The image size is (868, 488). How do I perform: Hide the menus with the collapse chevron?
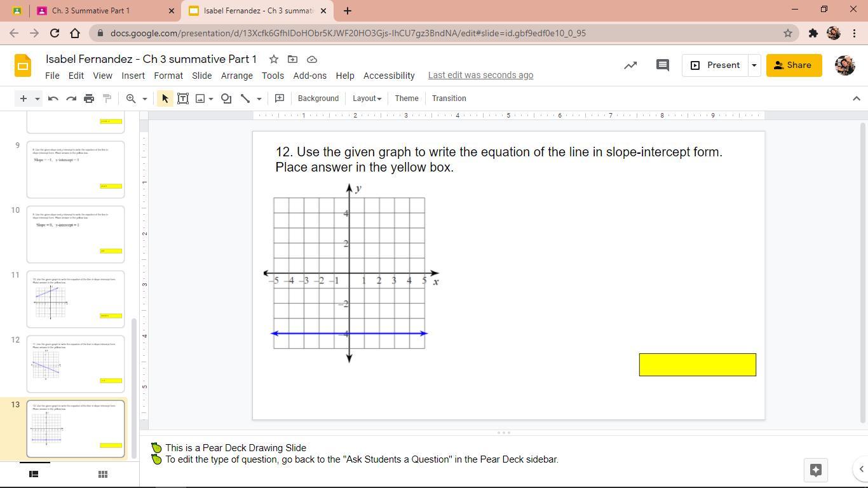(x=857, y=98)
